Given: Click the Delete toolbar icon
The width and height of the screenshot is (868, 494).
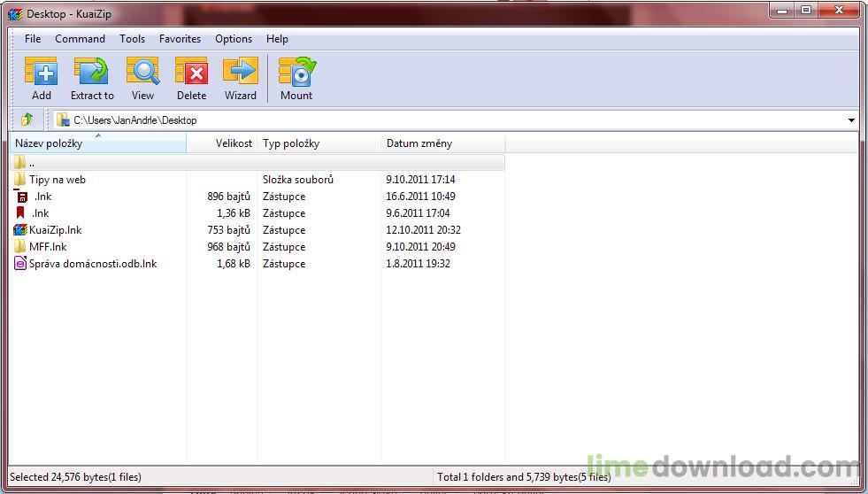Looking at the screenshot, I should click(191, 71).
